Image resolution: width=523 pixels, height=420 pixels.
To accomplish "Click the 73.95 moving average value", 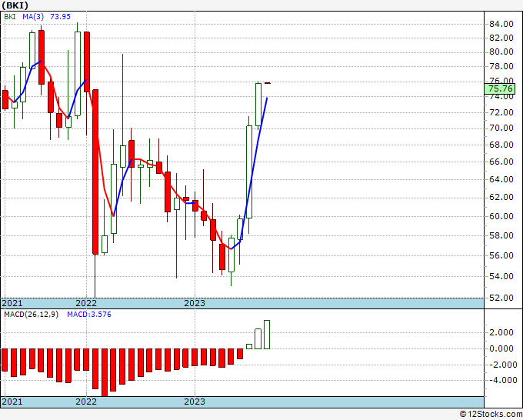I will pyautogui.click(x=60, y=16).
